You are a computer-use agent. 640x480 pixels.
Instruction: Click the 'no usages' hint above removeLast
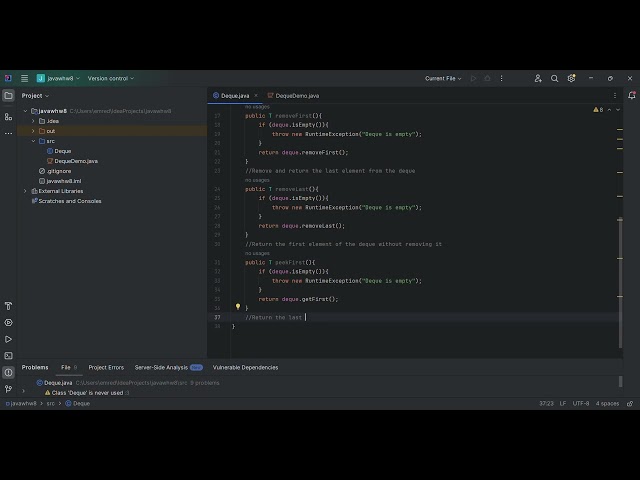(257, 180)
